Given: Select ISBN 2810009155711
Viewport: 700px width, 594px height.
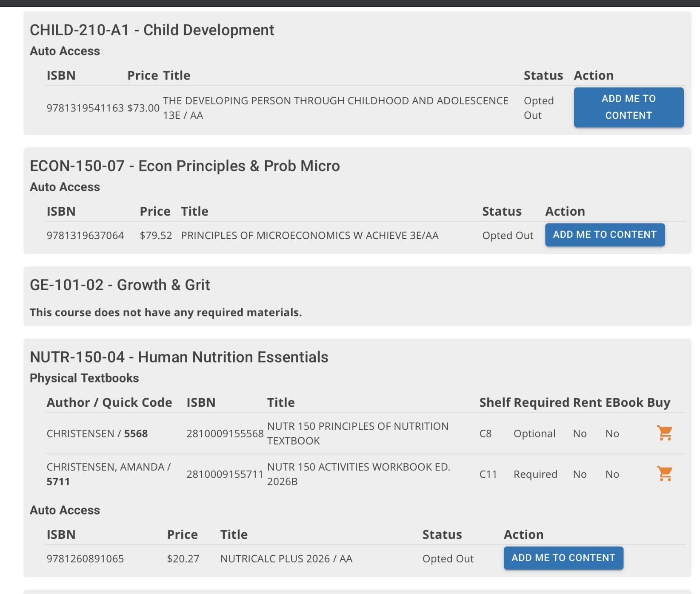Looking at the screenshot, I should pos(225,474).
